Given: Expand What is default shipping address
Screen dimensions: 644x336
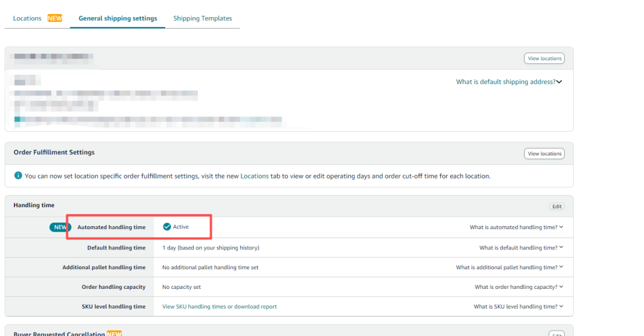Looking at the screenshot, I should click(x=509, y=82).
